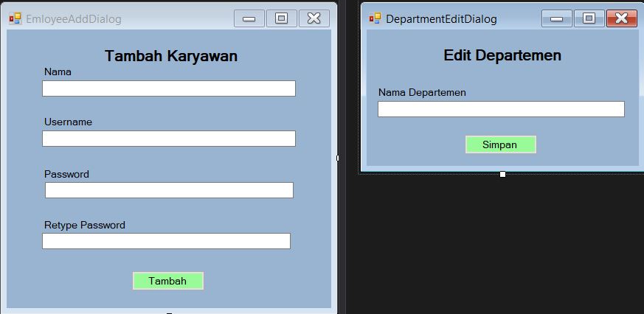Grab the bottom resize handle of DepartmentEditDialog
The height and width of the screenshot is (314, 644).
[502, 175]
